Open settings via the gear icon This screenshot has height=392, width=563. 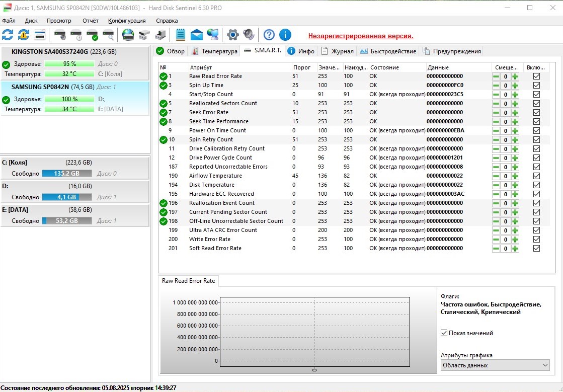pyautogui.click(x=232, y=35)
